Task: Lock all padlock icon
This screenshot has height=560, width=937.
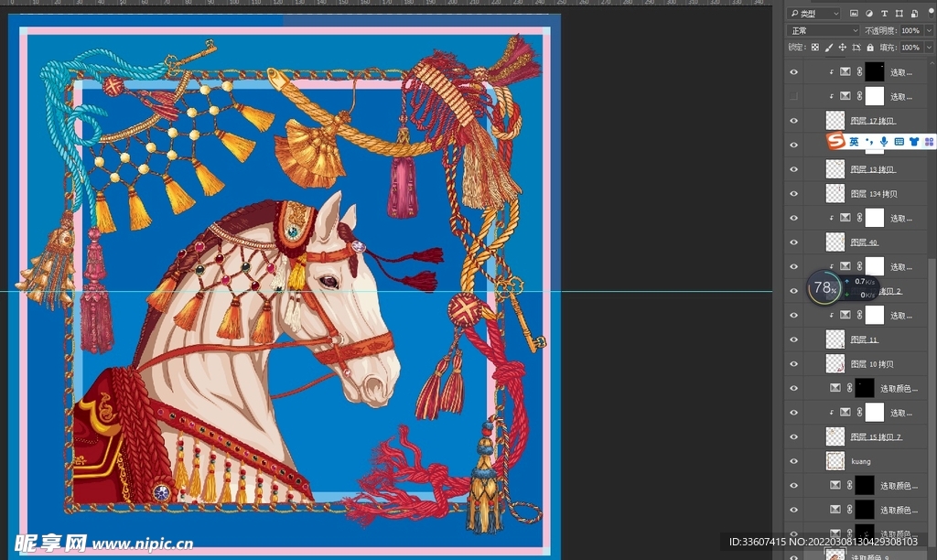Action: [x=870, y=48]
